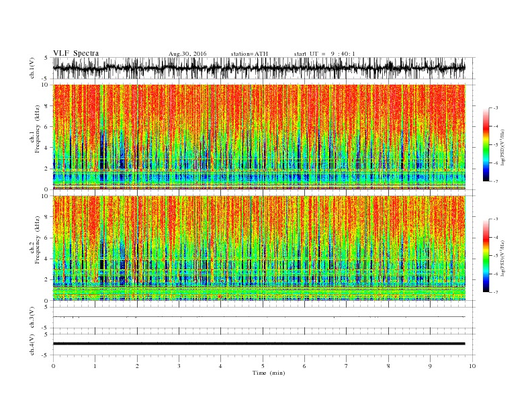
Task: Click the 'station=ATH' header label
Action: click(249, 54)
